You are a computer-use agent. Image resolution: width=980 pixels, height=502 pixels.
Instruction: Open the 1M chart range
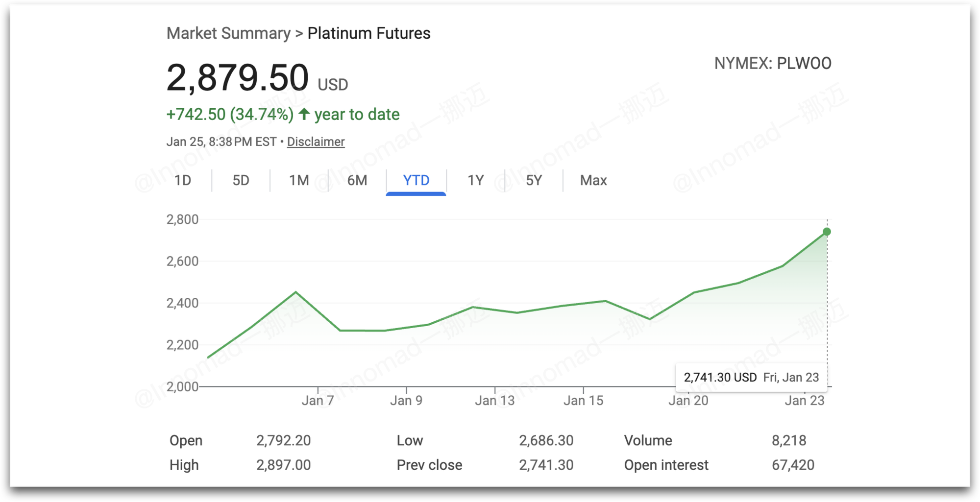coord(299,181)
